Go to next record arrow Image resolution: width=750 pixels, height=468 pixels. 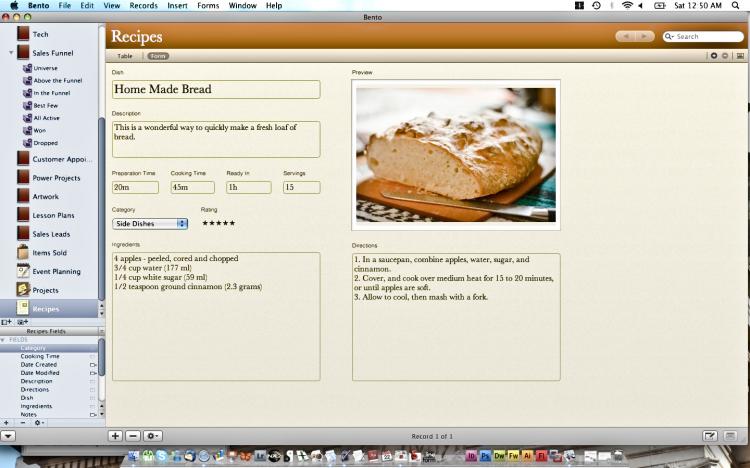click(646, 37)
